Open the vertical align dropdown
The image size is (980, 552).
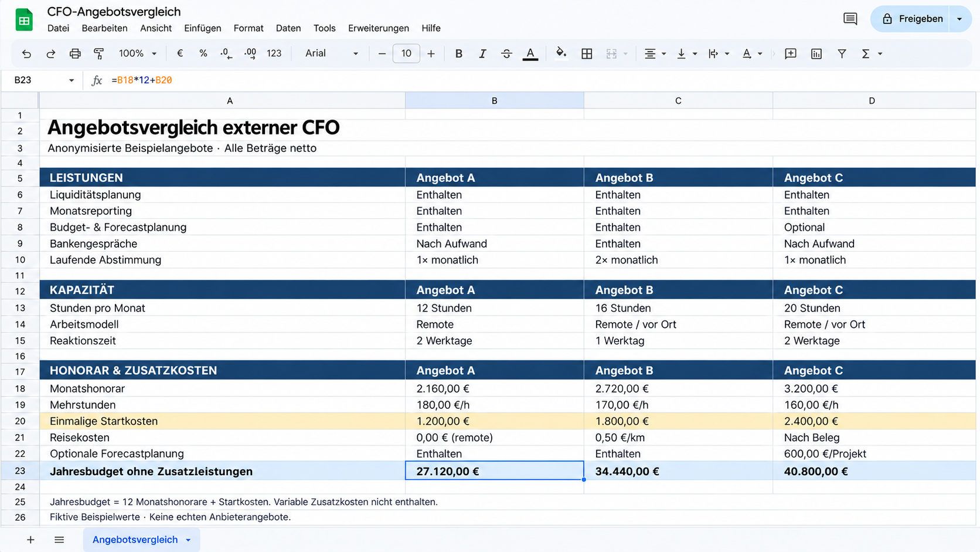[687, 54]
